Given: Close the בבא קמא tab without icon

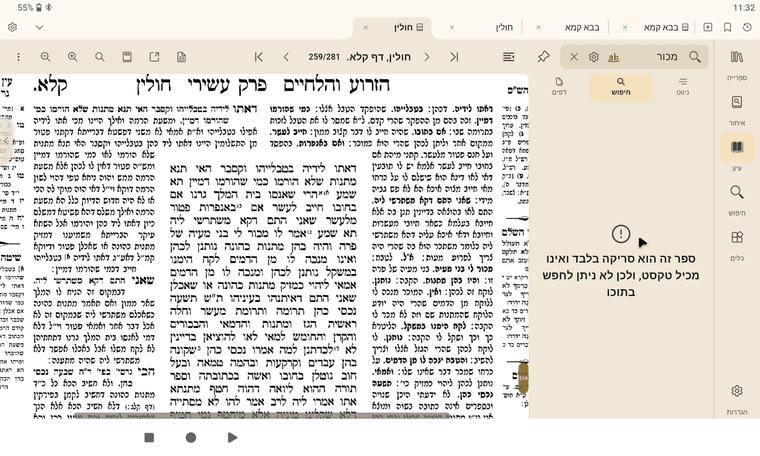Looking at the screenshot, I should tap(538, 27).
